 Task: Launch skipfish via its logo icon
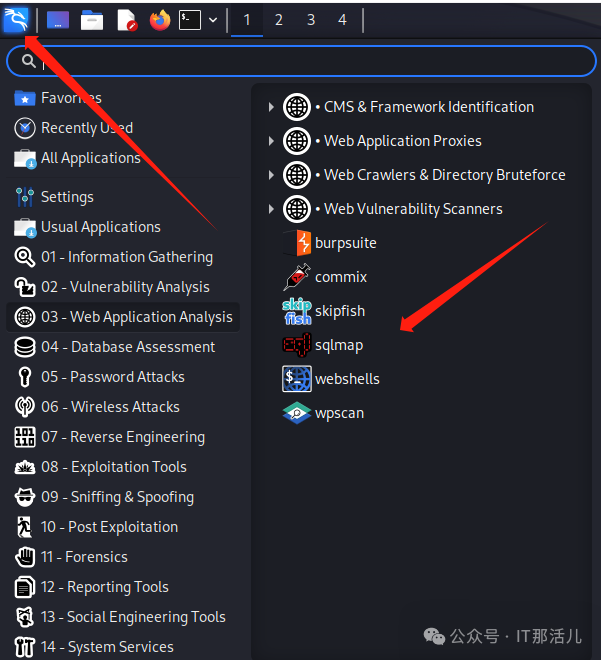(297, 311)
